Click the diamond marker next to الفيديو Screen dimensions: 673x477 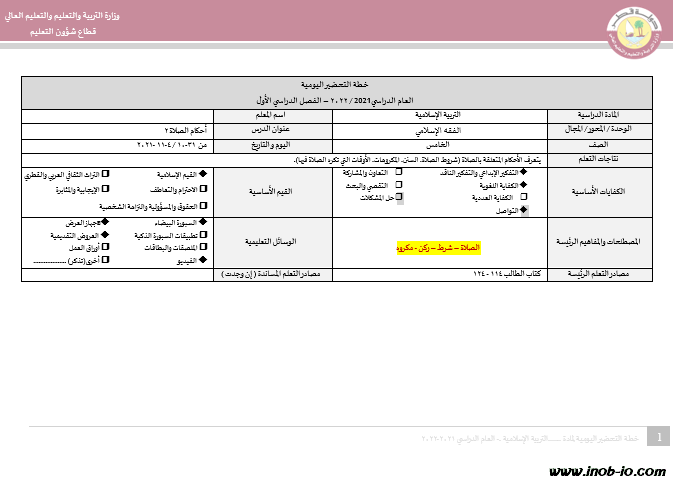tap(203, 260)
